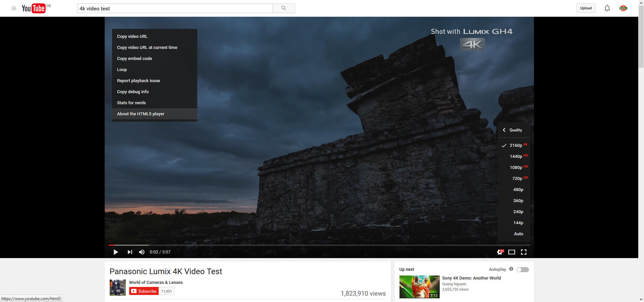
Task: Choose Copy video URL at current time
Action: point(155,48)
